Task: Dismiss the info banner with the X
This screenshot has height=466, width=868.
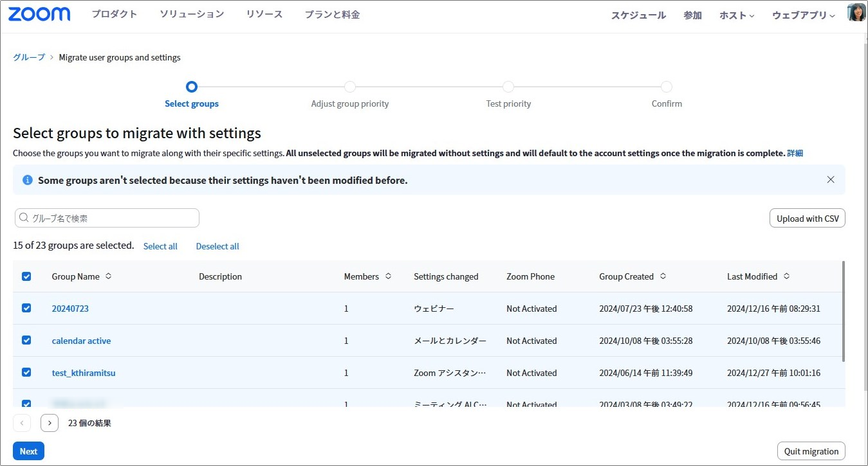Action: (x=831, y=179)
